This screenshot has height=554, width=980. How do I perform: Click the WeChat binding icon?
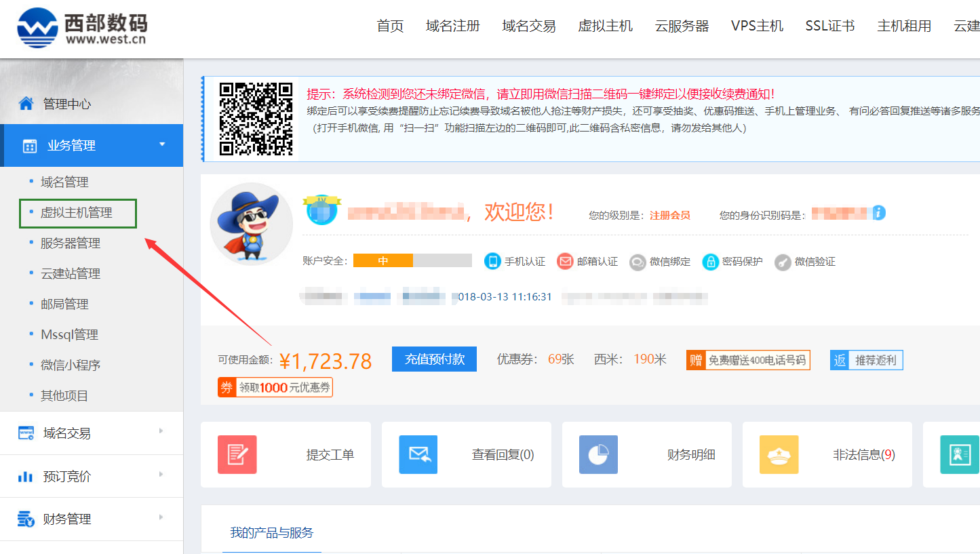point(637,262)
